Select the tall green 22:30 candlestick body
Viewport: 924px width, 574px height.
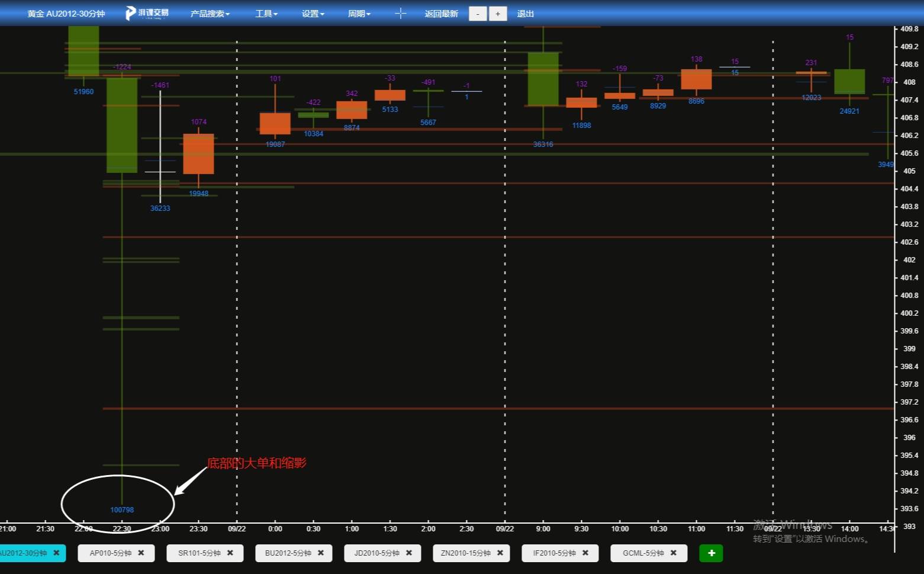pyautogui.click(x=122, y=125)
